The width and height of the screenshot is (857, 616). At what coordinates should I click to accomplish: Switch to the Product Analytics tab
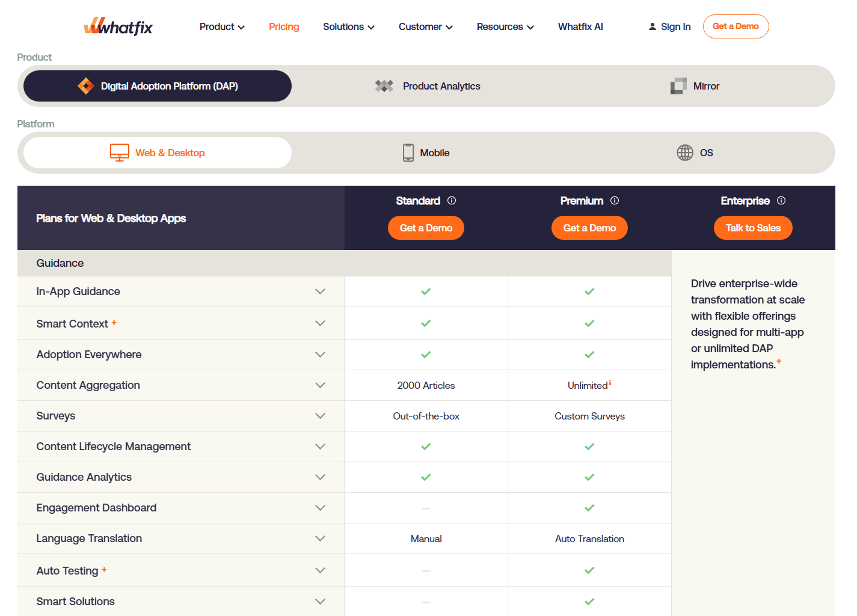428,86
